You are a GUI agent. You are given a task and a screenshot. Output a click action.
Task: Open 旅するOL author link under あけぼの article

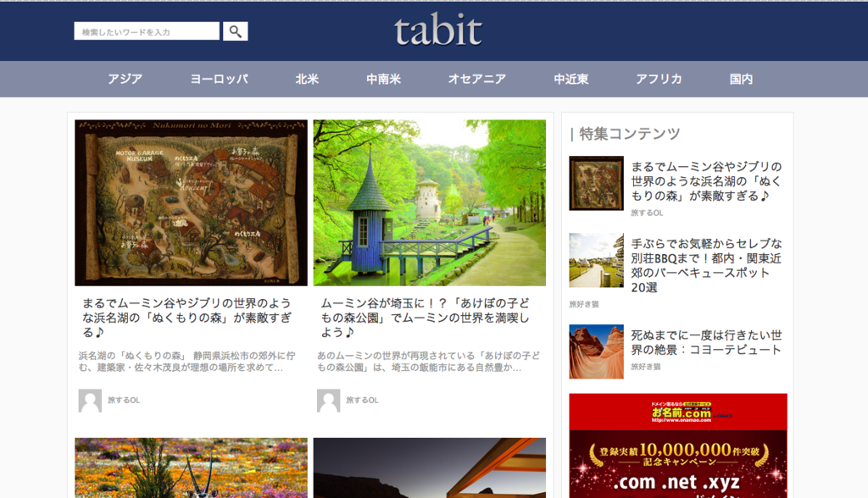pyautogui.click(x=363, y=400)
